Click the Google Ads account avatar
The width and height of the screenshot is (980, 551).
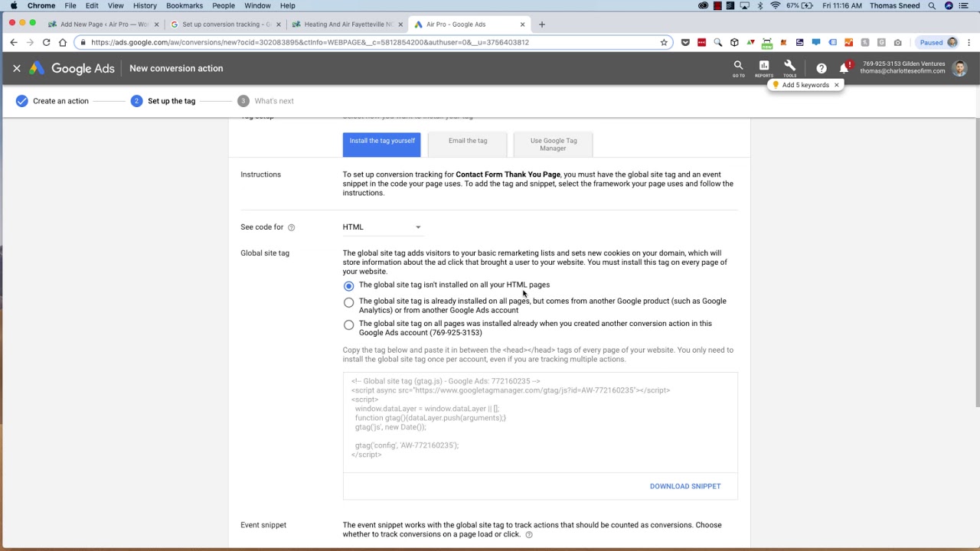[959, 68]
